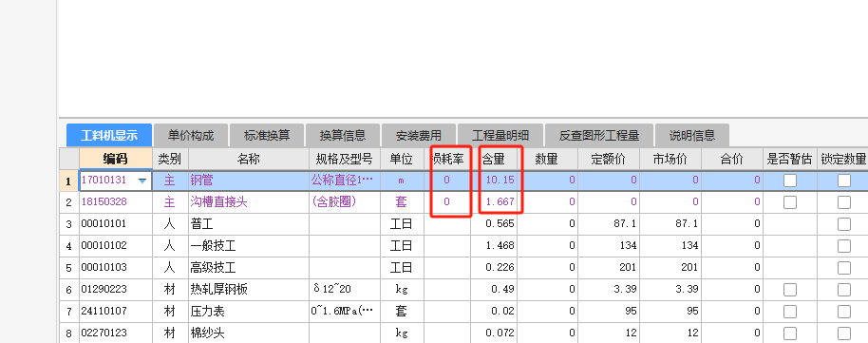Check 是否暂估 for 钢管 row

(790, 181)
